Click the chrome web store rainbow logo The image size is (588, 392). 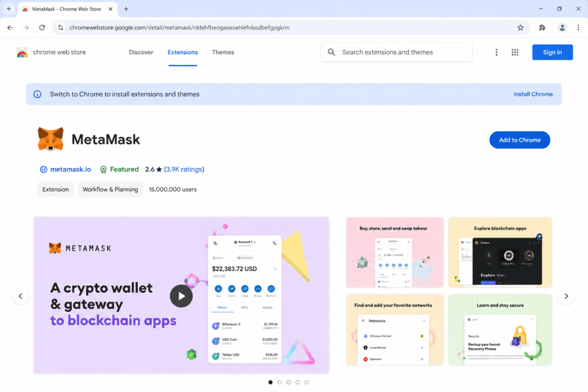(22, 52)
